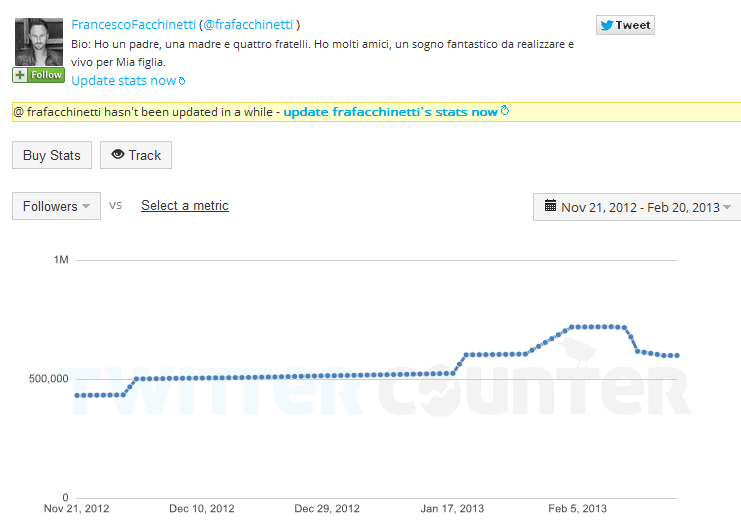Open the date range dropdown Nov 21, 2012 - Feb 20, 2013

click(x=637, y=207)
